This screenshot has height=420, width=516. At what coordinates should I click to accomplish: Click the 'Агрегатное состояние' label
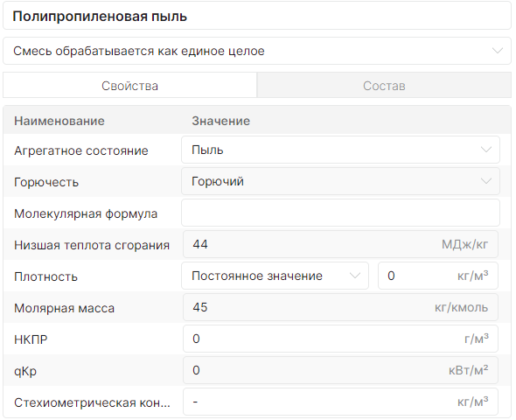tap(81, 150)
